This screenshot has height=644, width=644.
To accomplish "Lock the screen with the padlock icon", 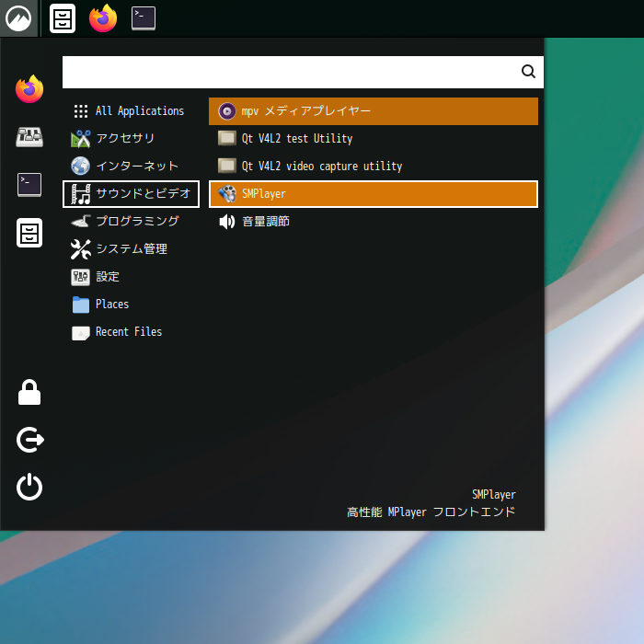I will coord(29,392).
